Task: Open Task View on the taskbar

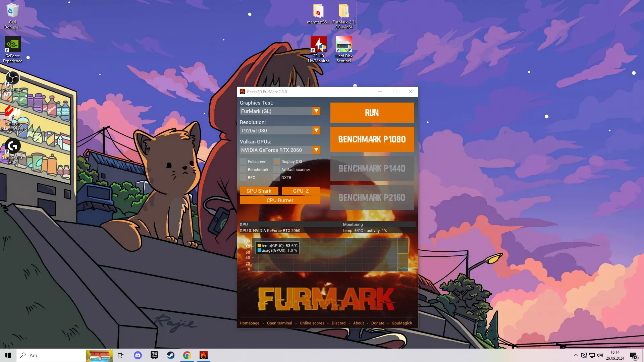Action: [x=121, y=355]
